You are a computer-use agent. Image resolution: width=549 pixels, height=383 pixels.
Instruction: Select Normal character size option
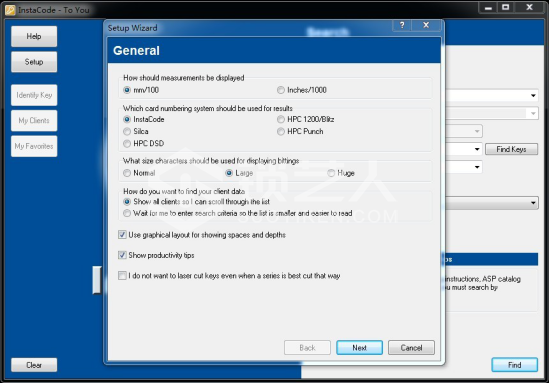[127, 173]
